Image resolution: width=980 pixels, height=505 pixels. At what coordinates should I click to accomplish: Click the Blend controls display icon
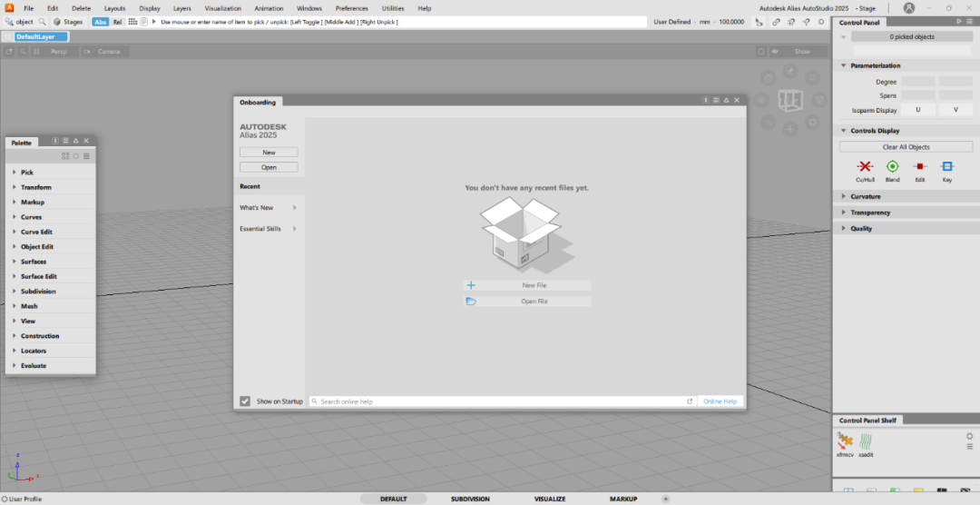tap(892, 167)
